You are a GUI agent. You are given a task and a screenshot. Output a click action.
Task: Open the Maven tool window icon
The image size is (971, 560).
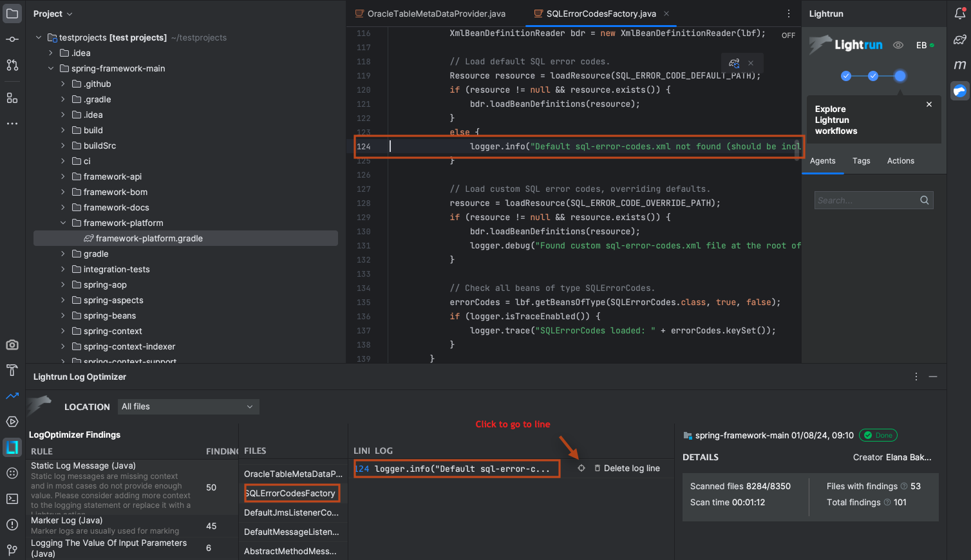959,64
